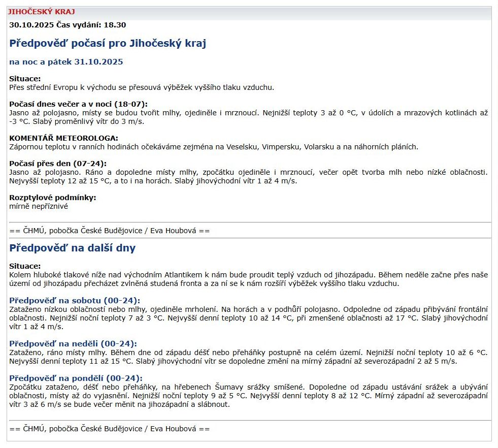Screen dimensions: 498x448
Task: Click the comment mentioning Veselsku, Vimpersku, Volarsku
Action: tap(213, 147)
